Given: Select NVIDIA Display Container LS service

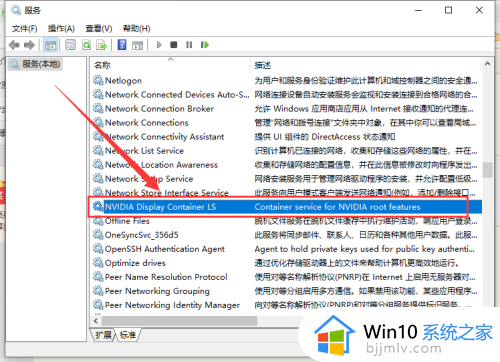Looking at the screenshot, I should [287, 207].
